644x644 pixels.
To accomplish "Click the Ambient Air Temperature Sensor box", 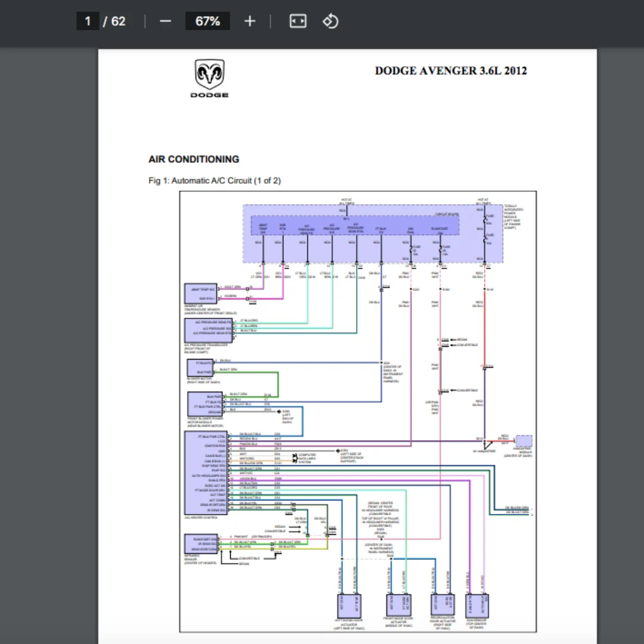I will (201, 294).
